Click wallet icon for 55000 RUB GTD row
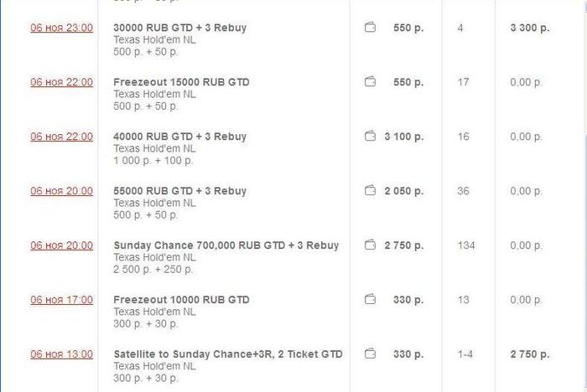Screen dimensions: 587x392 click(370, 191)
